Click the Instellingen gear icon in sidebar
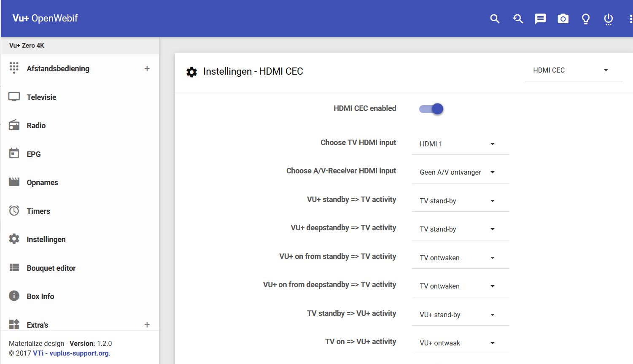 click(x=14, y=239)
